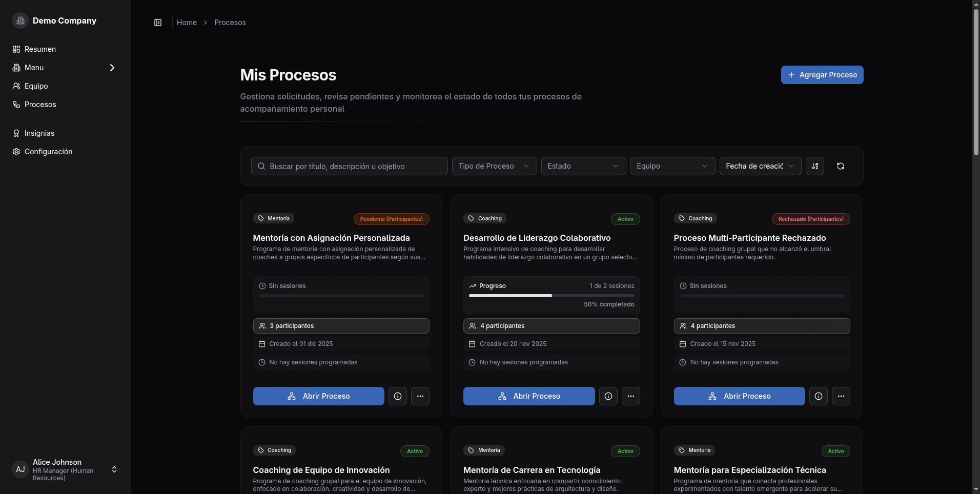Viewport: 980px width, 494px height.
Task: Click the Agregar Proceso button
Action: pos(822,75)
